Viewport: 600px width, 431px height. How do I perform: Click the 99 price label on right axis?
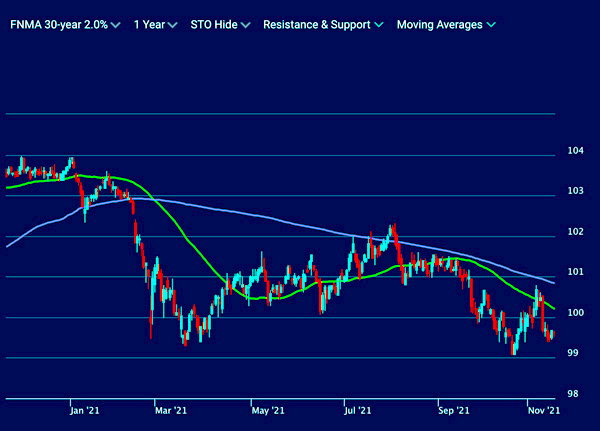(575, 354)
